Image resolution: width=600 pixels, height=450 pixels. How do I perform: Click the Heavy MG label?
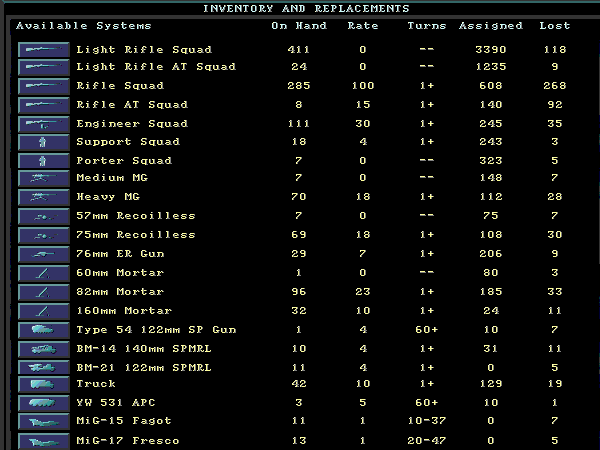pos(108,197)
